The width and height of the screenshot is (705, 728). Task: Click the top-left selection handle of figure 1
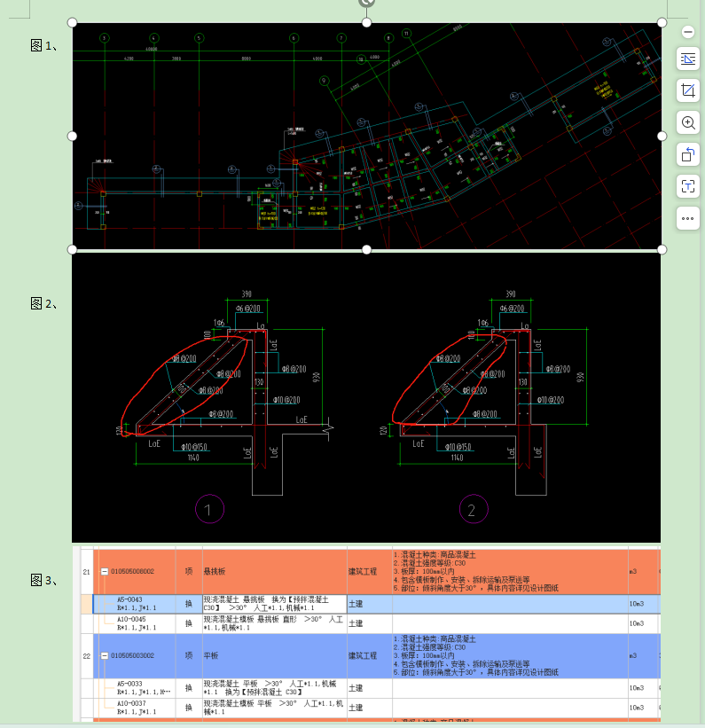[x=72, y=22]
